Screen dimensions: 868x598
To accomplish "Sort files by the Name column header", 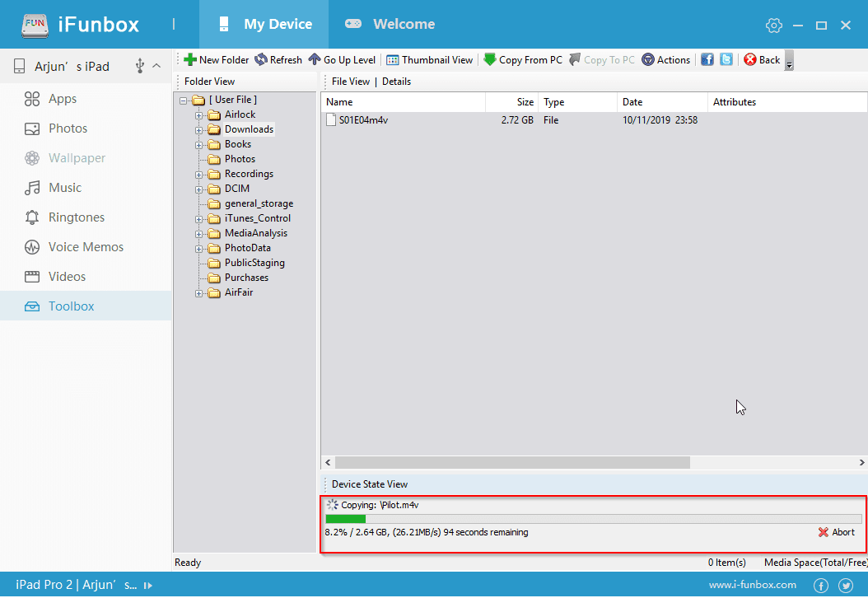I will pyautogui.click(x=403, y=102).
